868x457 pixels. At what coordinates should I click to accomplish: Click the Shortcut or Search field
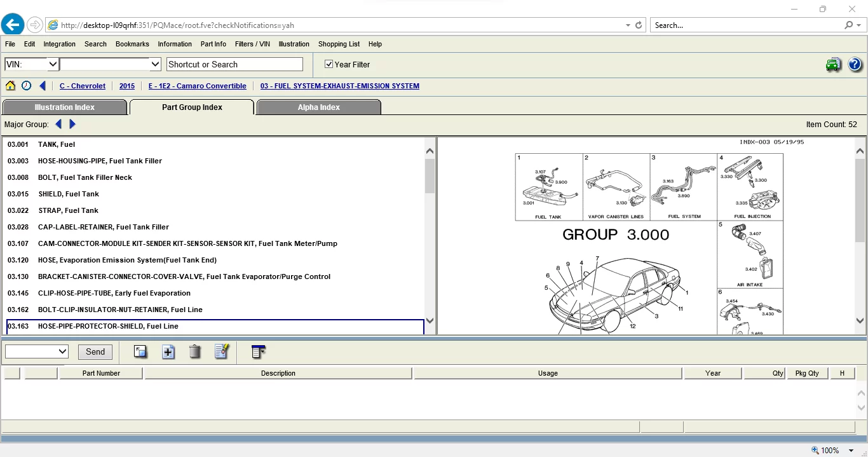point(234,64)
